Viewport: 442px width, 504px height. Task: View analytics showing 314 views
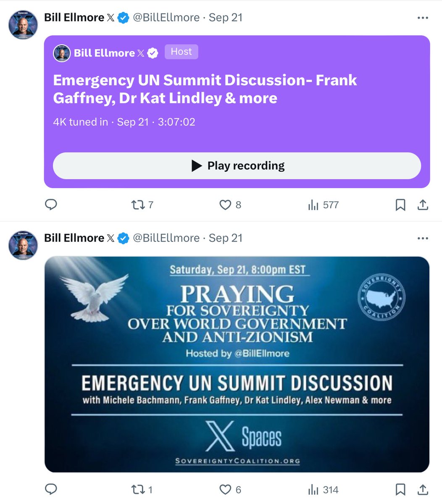323,490
